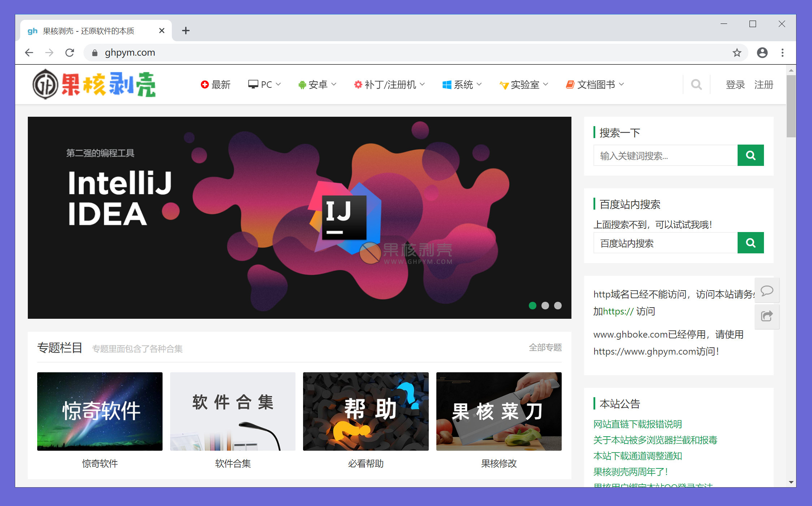Click the 登录 link
812x506 pixels.
pos(735,85)
